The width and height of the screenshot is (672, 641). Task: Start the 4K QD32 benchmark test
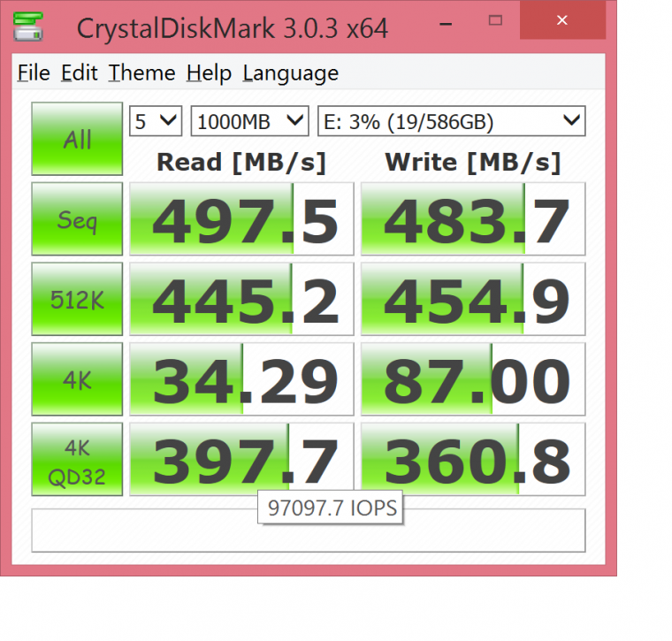click(77, 460)
